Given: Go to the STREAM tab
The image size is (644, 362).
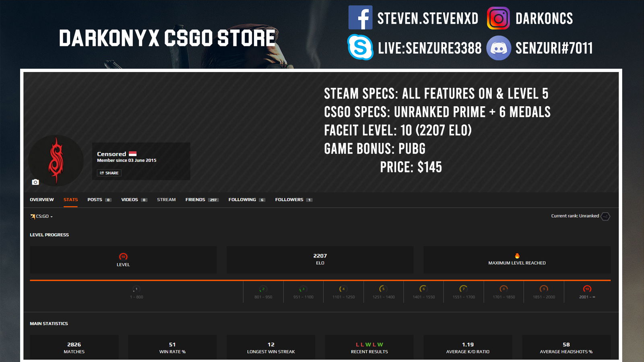Looking at the screenshot, I should [166, 200].
